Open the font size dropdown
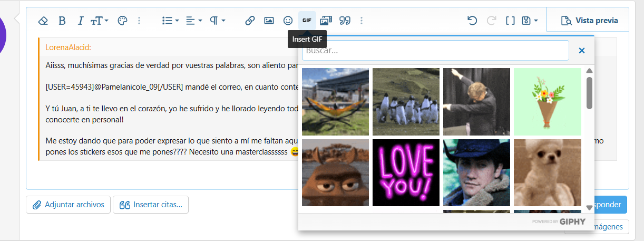 [100, 21]
